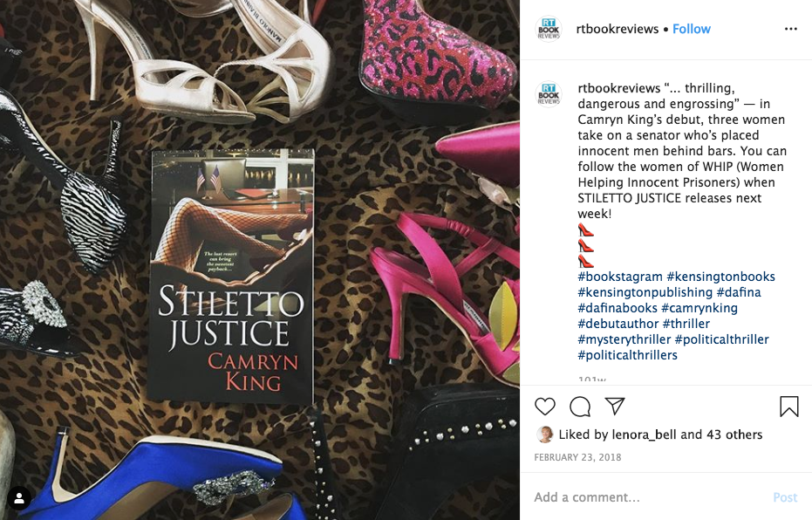
Task: Open rtbookreviews avatar in header
Action: [549, 29]
